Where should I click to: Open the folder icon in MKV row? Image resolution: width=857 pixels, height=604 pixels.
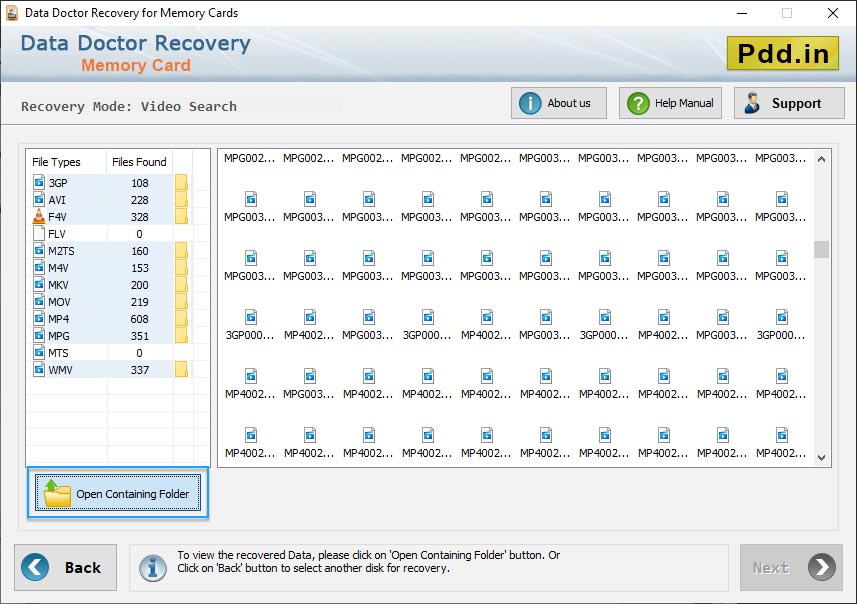[x=181, y=284]
